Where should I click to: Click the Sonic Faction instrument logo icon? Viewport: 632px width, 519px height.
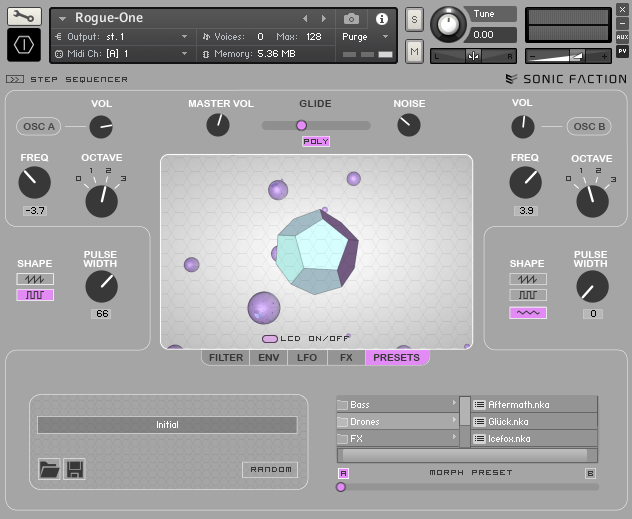pyautogui.click(x=24, y=45)
